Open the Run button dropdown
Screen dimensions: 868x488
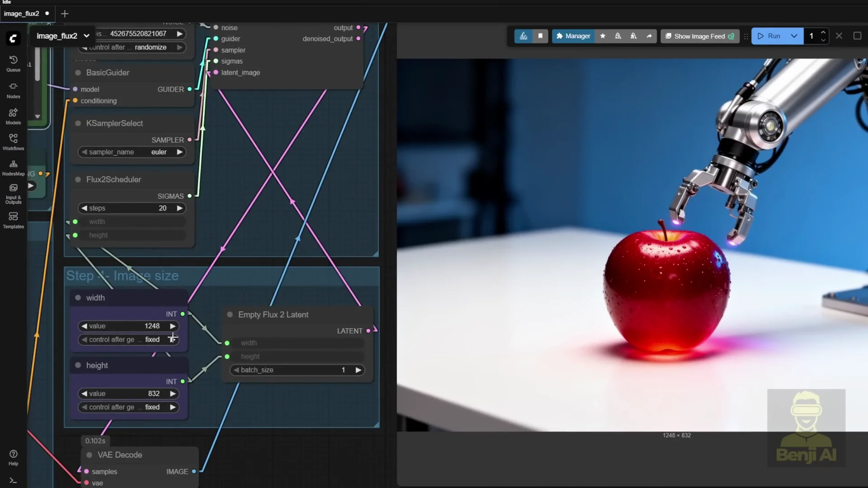point(794,36)
